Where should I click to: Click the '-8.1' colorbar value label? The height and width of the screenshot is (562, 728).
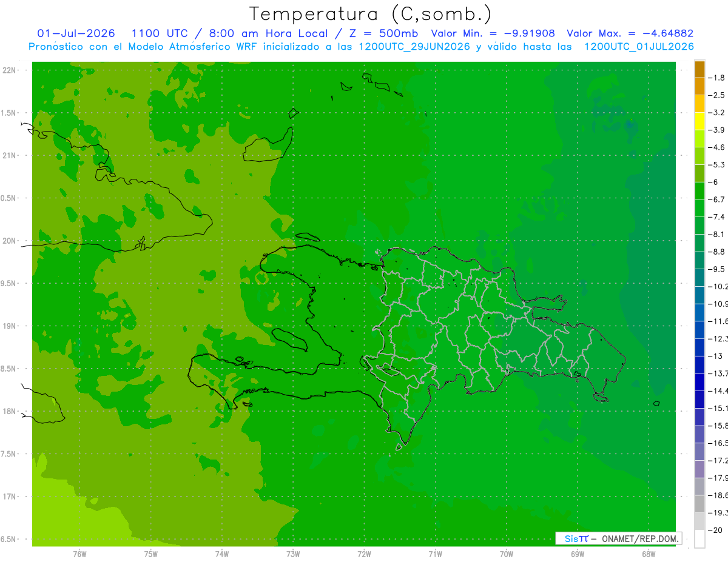pos(716,234)
